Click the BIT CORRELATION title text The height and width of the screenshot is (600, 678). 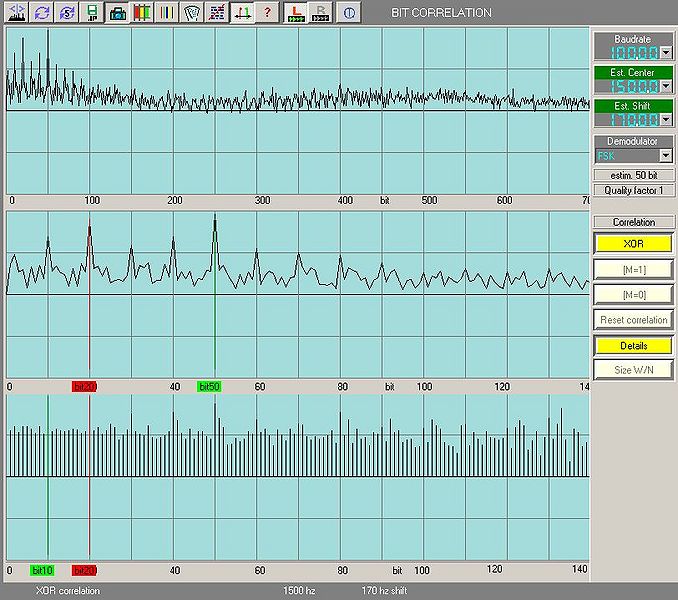(x=441, y=13)
